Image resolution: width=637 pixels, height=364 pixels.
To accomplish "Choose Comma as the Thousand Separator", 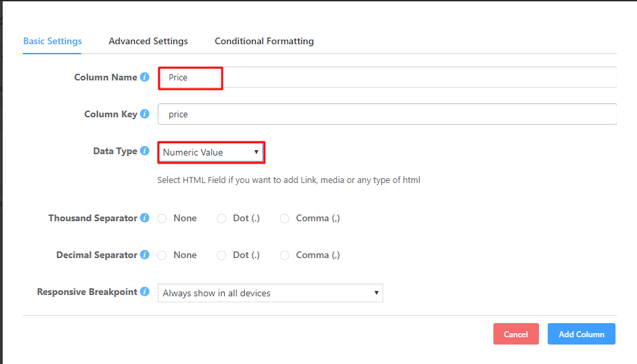I will pos(285,219).
